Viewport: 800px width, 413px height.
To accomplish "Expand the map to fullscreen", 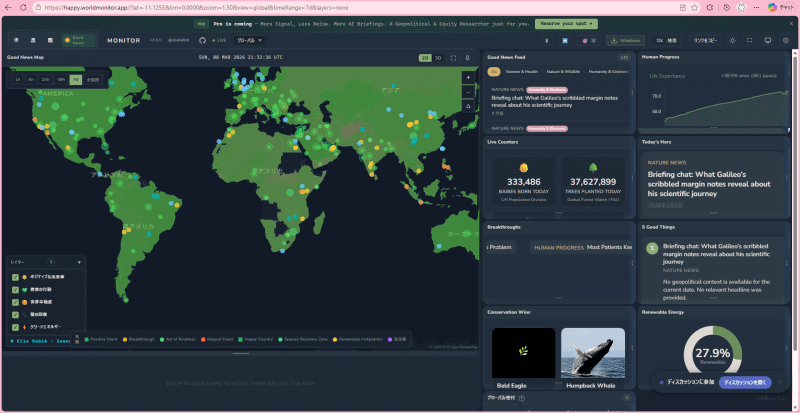I will pos(453,58).
